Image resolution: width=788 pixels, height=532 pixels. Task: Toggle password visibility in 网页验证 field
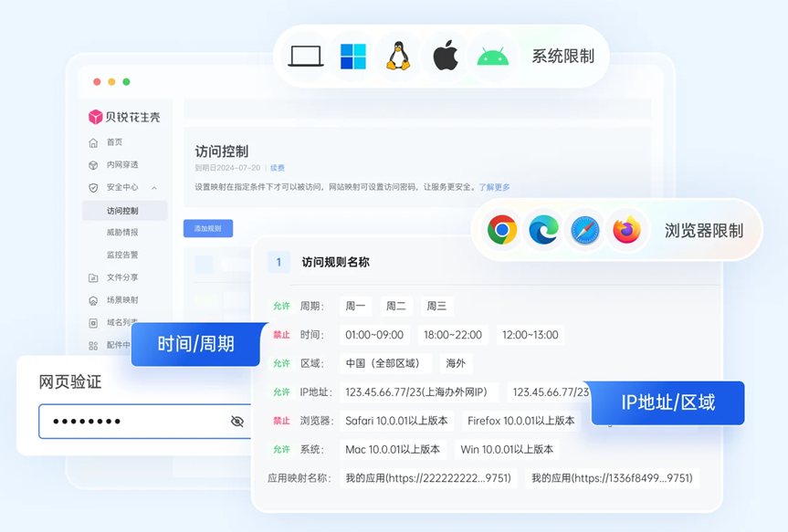(236, 422)
